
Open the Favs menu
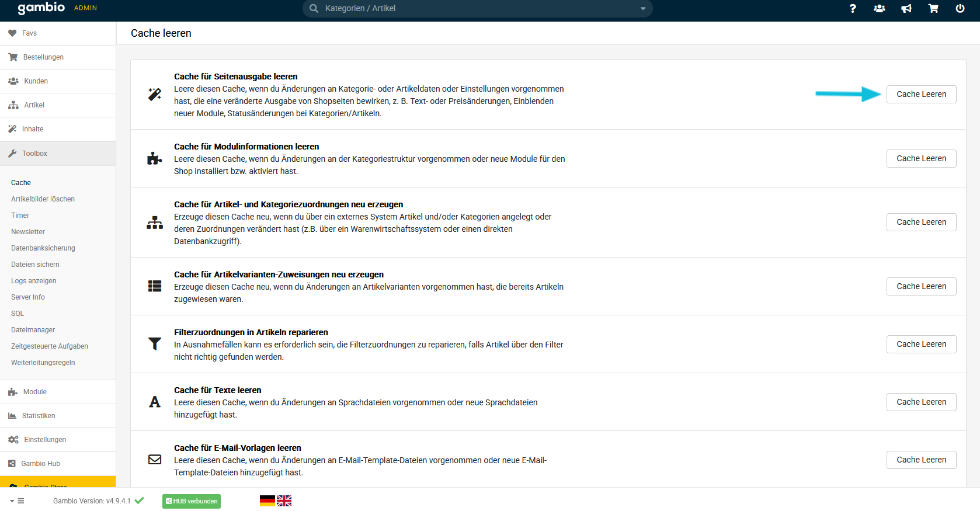[58, 33]
